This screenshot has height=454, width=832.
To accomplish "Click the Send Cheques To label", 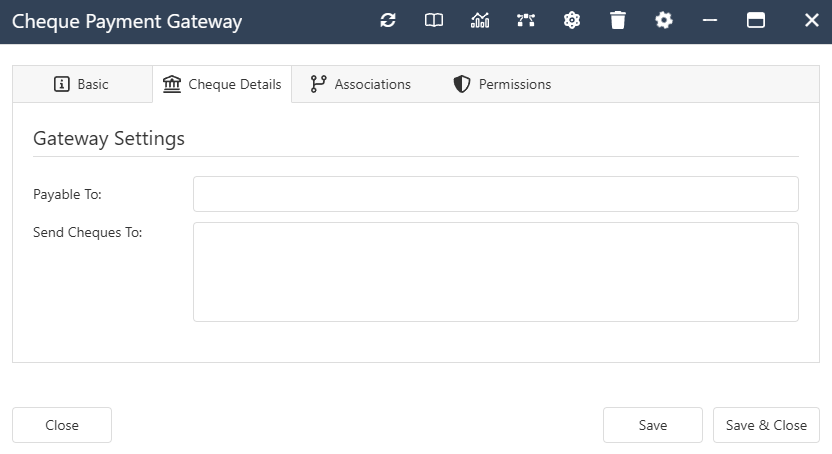I will click(88, 232).
